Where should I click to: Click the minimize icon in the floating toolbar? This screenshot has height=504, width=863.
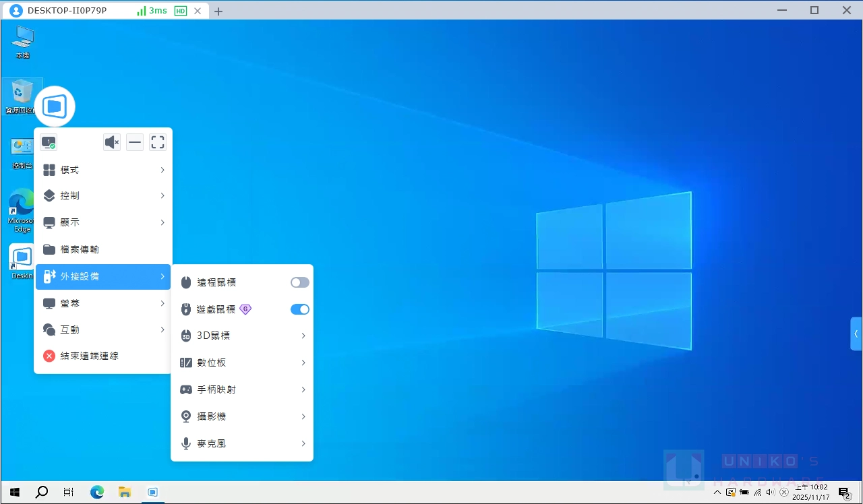pos(134,141)
